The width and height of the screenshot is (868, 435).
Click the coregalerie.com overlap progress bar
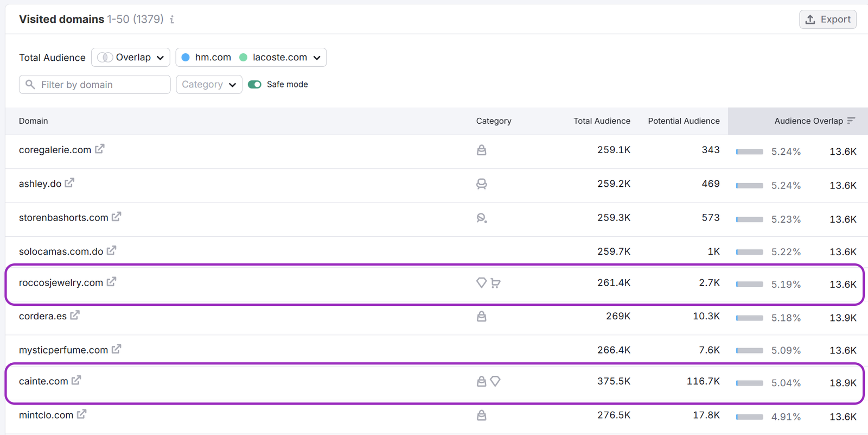750,152
